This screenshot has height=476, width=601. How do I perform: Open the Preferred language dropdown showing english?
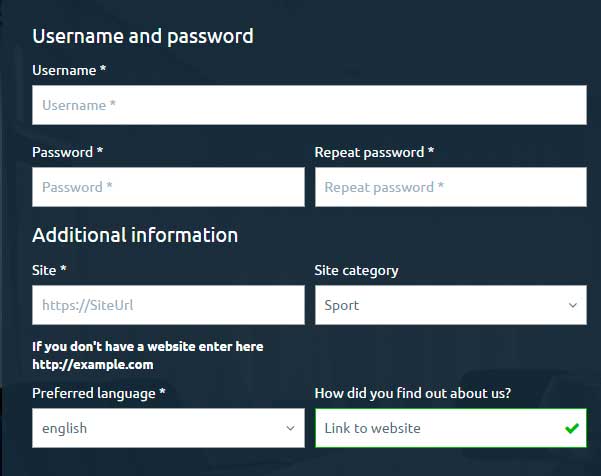pyautogui.click(x=160, y=428)
